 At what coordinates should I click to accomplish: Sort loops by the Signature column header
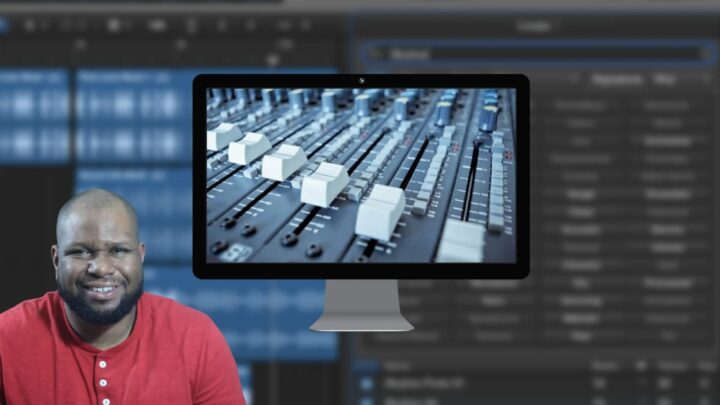616,78
